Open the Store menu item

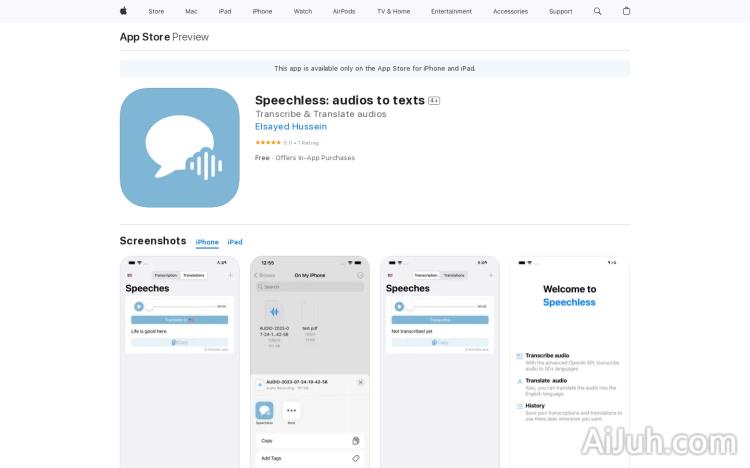coord(156,11)
